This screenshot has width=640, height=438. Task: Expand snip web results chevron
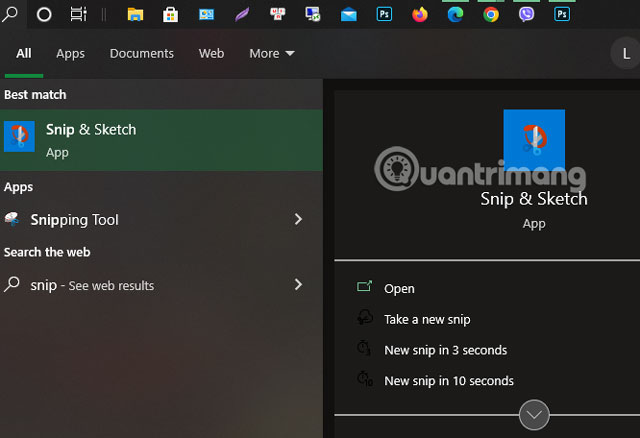click(298, 285)
